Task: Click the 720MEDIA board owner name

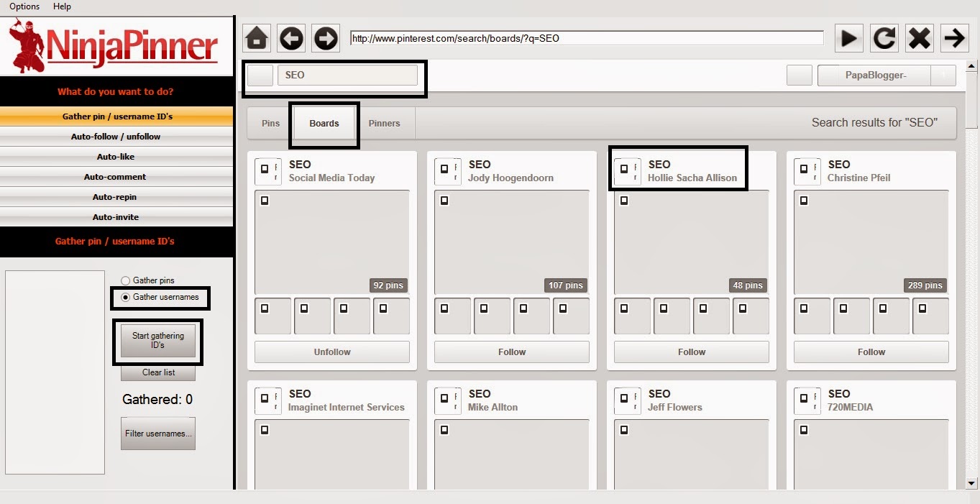Action: [x=850, y=407]
